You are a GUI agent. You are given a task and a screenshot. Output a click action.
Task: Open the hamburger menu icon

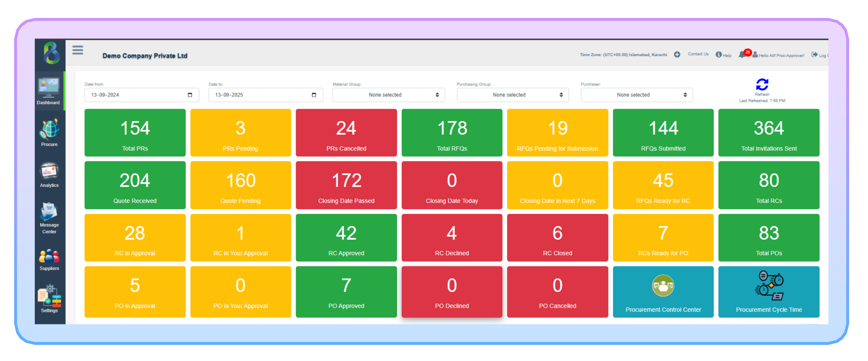(x=78, y=50)
